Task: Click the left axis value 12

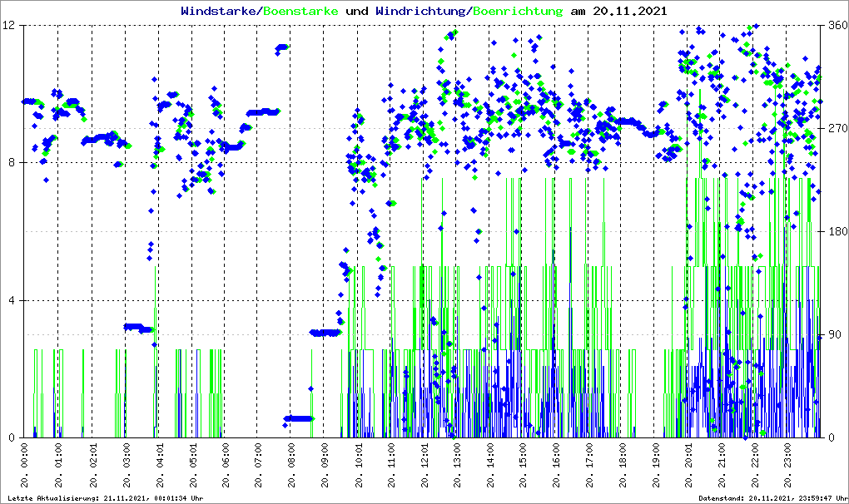Action: pos(12,26)
